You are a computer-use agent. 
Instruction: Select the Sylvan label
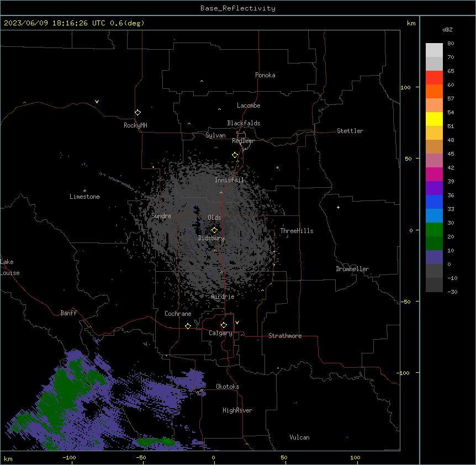tap(215, 135)
